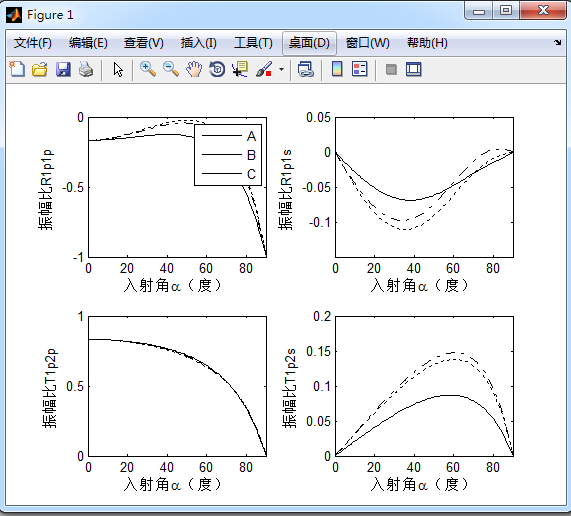The image size is (571, 516).
Task: Toggle the Insert Legend icon
Action: 360,69
